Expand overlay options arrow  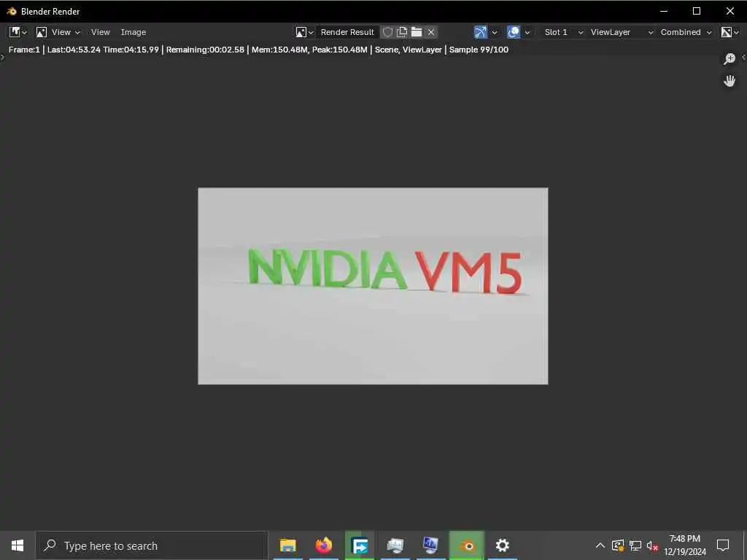click(x=527, y=32)
